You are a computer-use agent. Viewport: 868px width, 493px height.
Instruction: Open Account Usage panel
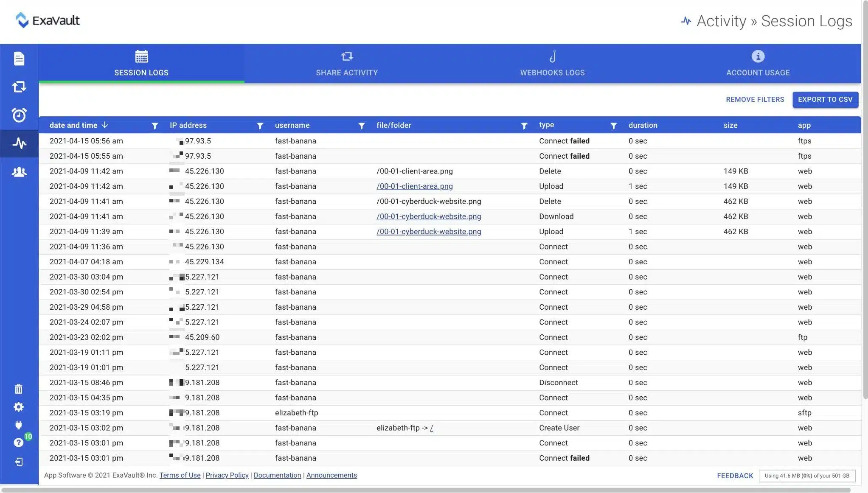click(758, 63)
